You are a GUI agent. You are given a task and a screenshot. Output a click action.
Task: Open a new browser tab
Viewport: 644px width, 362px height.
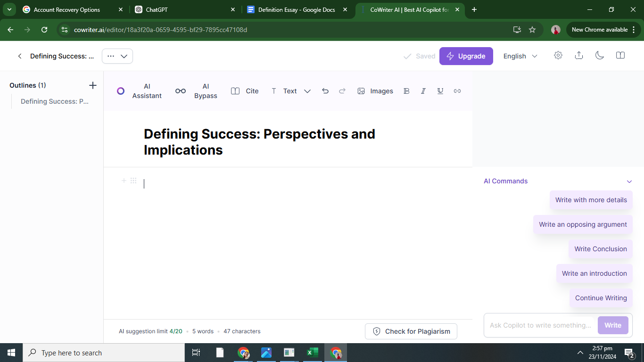pos(474,9)
